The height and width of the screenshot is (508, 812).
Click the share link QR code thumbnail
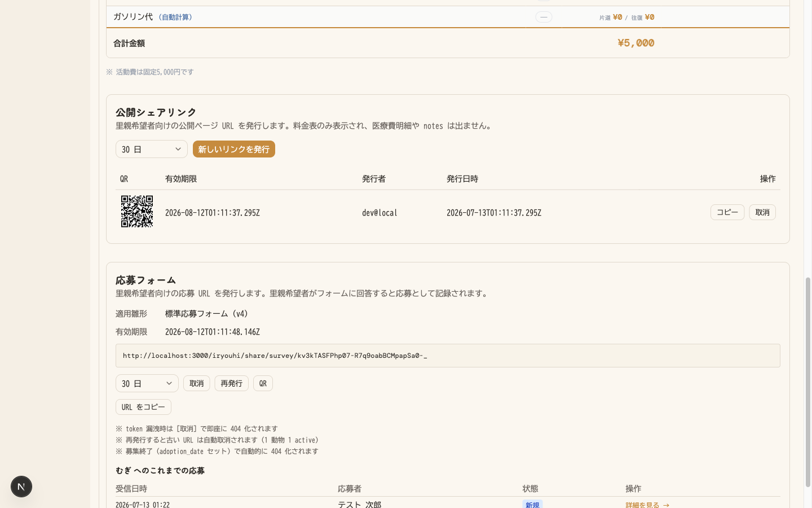137,212
